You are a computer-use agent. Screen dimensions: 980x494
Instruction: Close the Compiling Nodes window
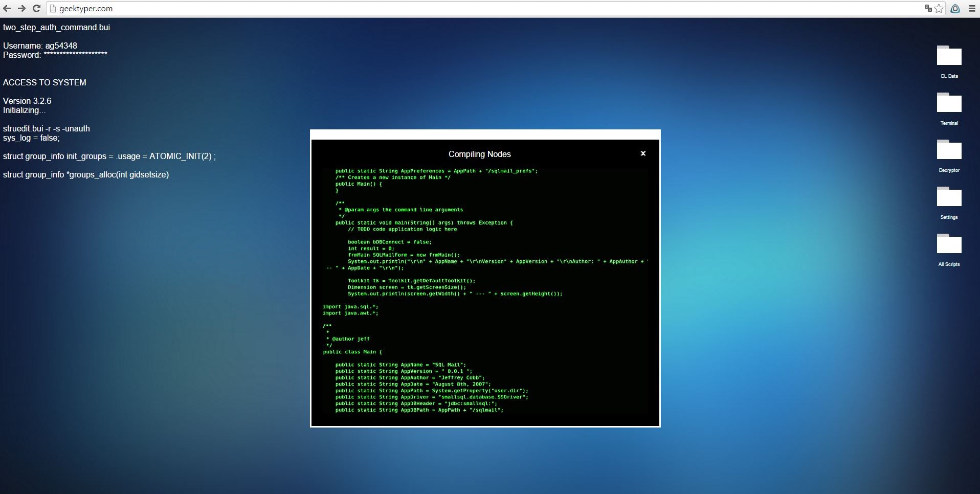coord(643,153)
